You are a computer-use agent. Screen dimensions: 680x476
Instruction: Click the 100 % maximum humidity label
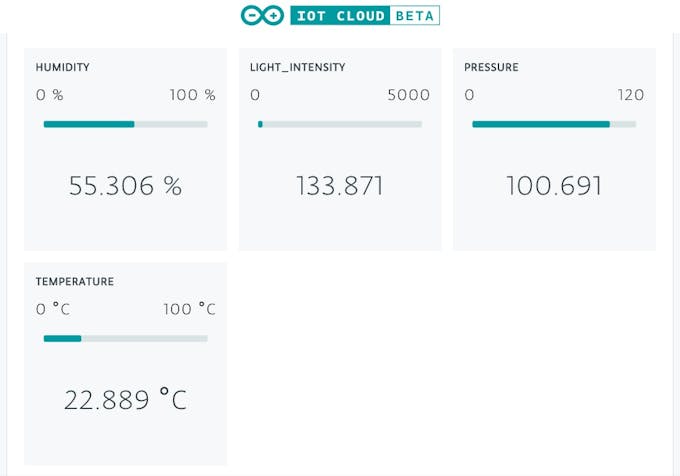[192, 96]
